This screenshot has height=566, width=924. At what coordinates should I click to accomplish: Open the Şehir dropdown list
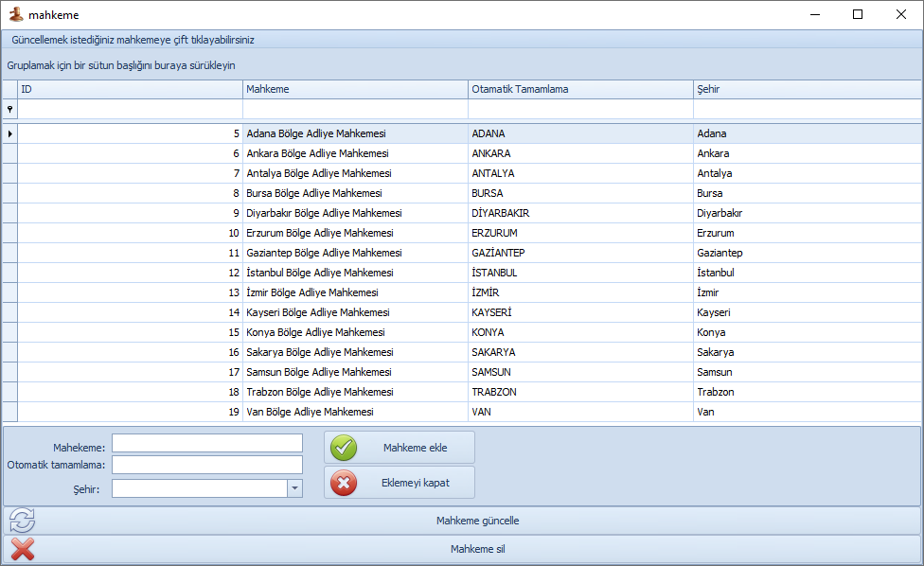[x=294, y=488]
